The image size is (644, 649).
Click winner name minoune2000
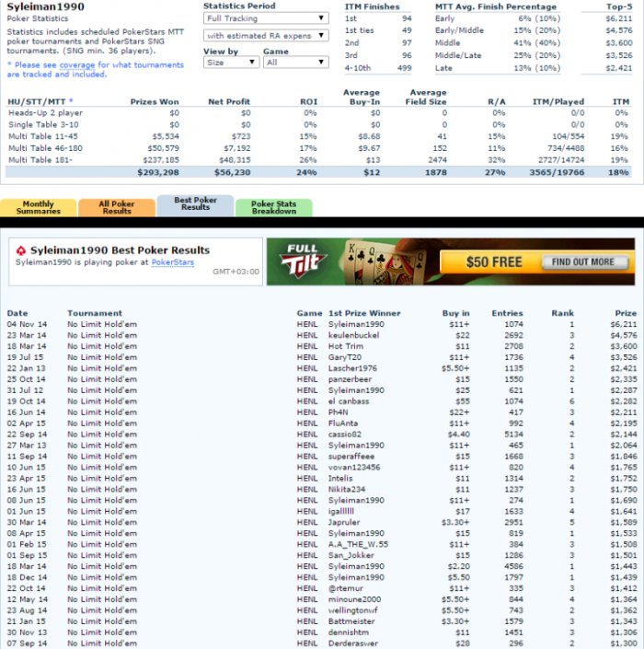(354, 599)
